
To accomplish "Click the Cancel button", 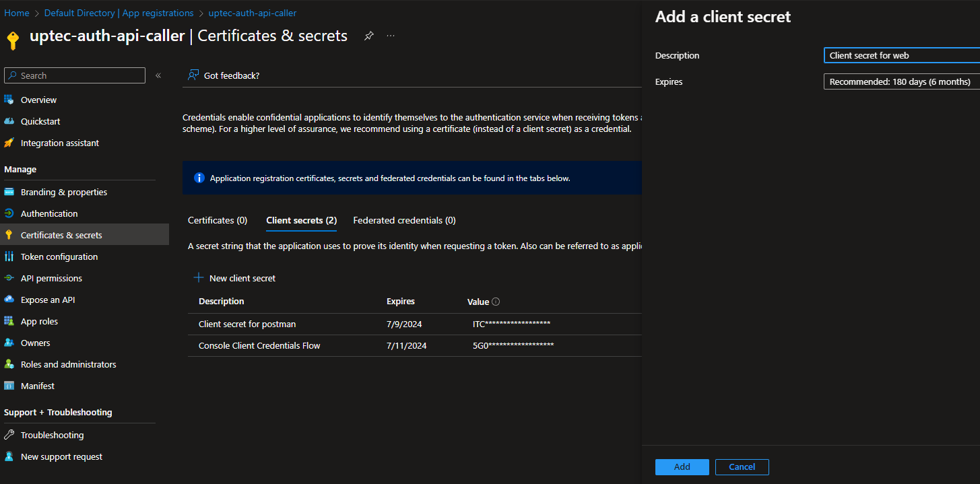I will [742, 467].
